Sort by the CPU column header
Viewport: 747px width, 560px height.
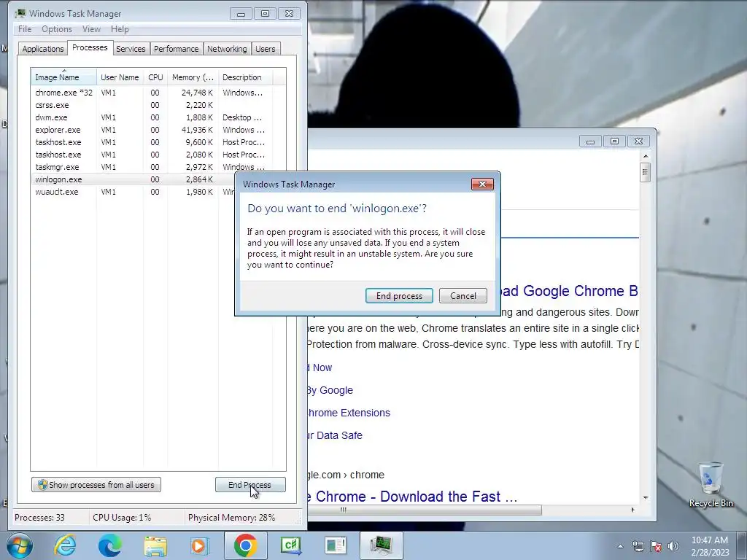155,77
